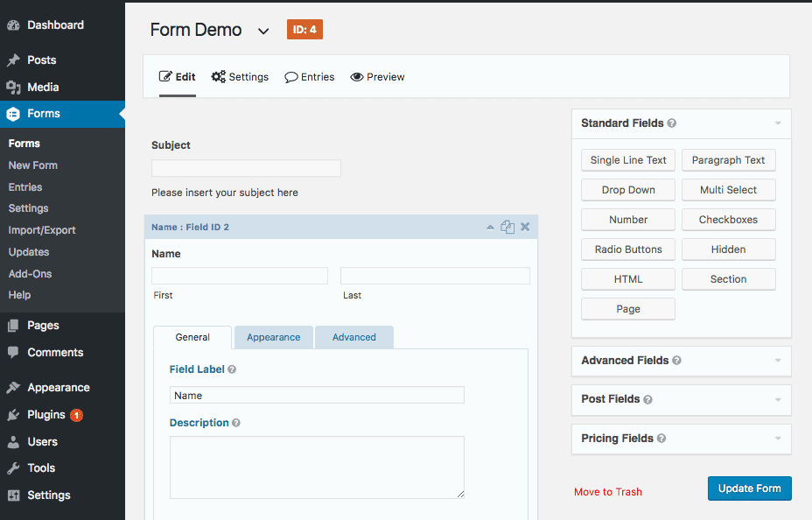Image resolution: width=812 pixels, height=520 pixels.
Task: Click the Last name input field
Action: pyautogui.click(x=435, y=276)
